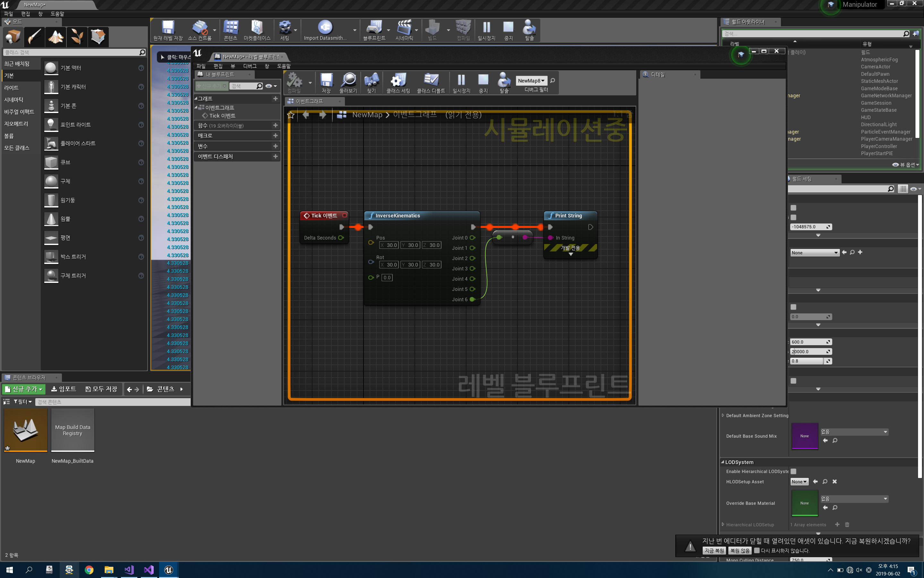Open Source Control toolbar icon

(x=200, y=28)
